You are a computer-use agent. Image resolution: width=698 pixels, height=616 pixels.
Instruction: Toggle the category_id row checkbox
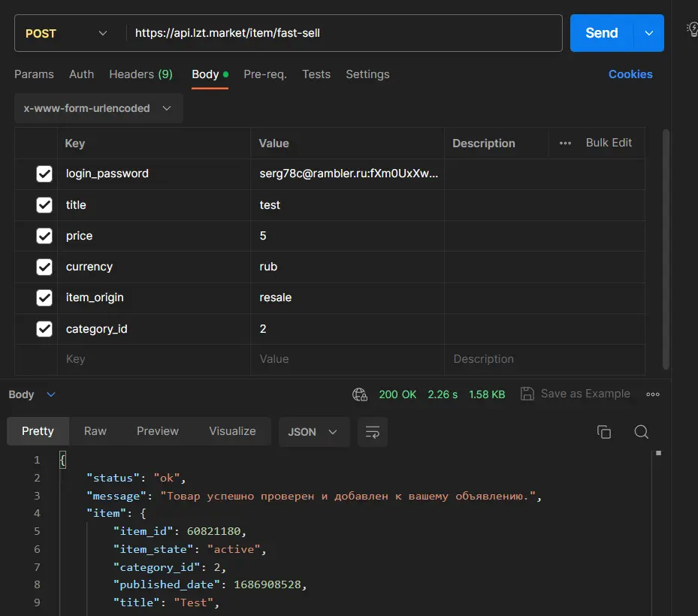[x=44, y=329]
